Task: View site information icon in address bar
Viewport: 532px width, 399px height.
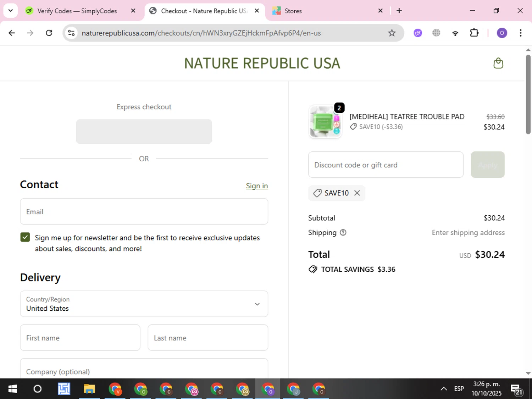Action: tap(71, 33)
